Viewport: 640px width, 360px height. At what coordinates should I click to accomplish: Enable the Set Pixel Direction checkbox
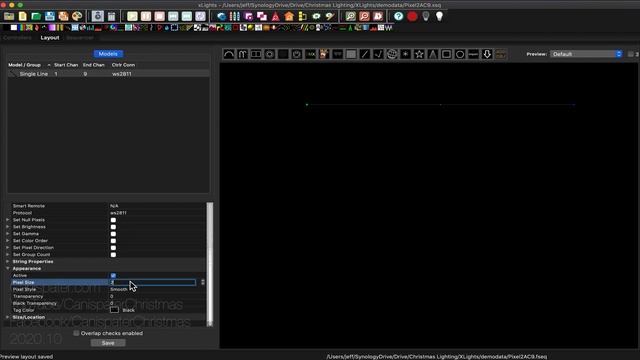113,248
